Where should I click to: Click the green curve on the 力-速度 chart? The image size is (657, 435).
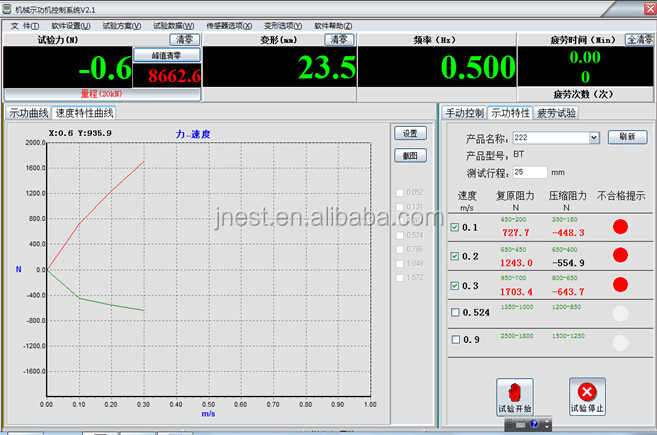pos(95,302)
